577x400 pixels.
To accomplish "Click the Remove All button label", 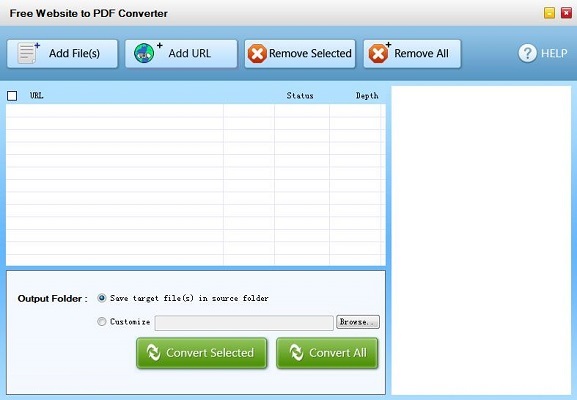I will coord(421,53).
